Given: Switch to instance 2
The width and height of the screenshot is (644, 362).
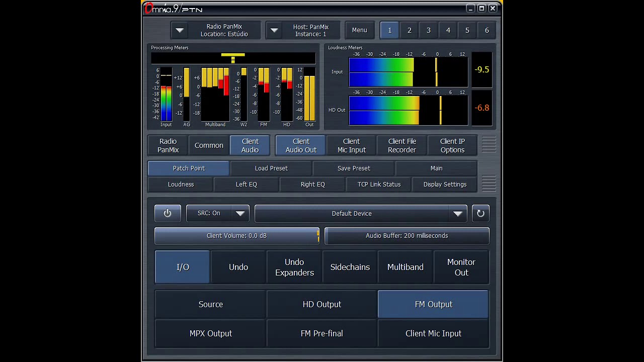Looking at the screenshot, I should [x=409, y=30].
